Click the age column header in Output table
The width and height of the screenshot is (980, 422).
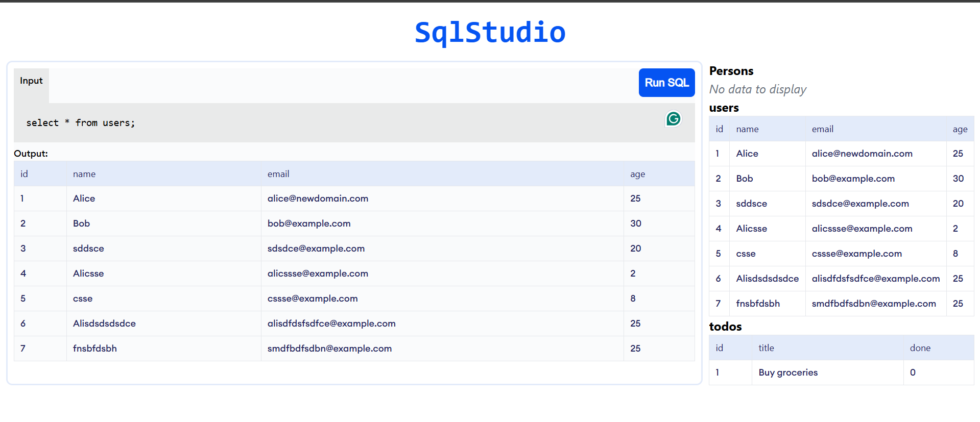(659, 174)
